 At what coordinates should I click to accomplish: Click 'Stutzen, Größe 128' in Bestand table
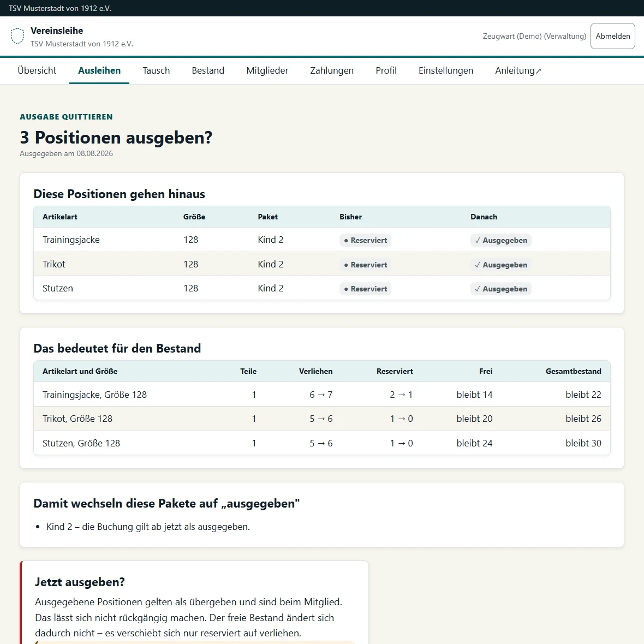81,443
